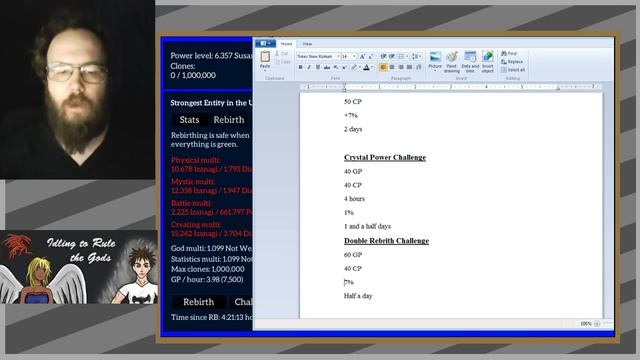Click the zoom out minus button
Screen dimensions: 640x360
click(597, 324)
